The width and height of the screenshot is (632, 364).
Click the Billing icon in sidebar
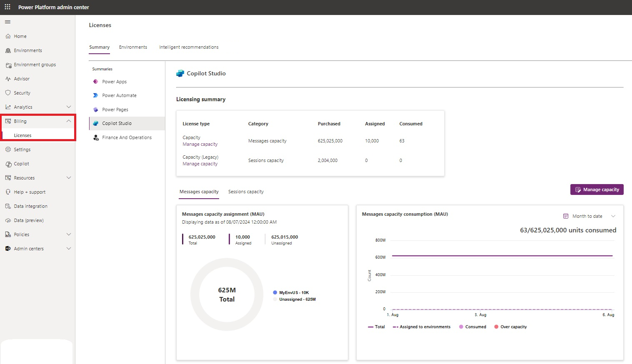tap(8, 121)
